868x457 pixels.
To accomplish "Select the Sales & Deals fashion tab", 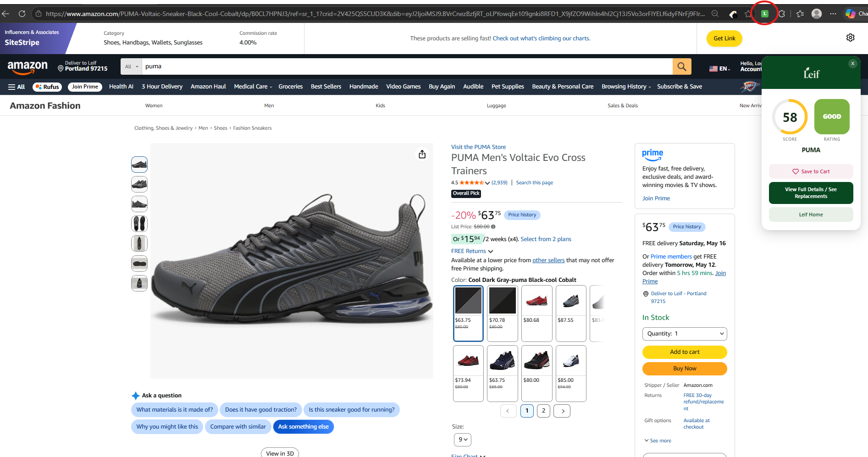I will (x=623, y=105).
